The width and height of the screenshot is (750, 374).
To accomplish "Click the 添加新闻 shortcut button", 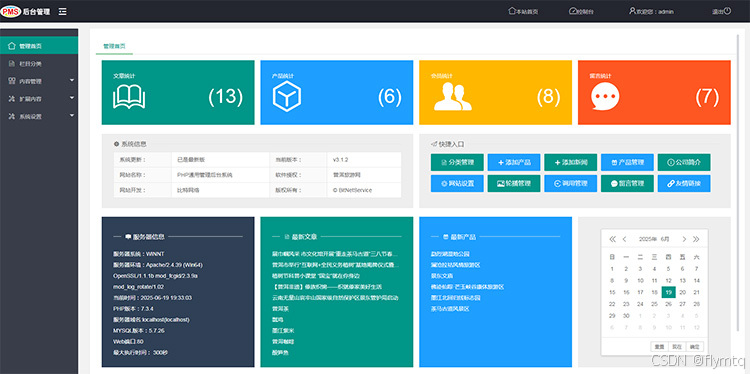I will pyautogui.click(x=571, y=162).
